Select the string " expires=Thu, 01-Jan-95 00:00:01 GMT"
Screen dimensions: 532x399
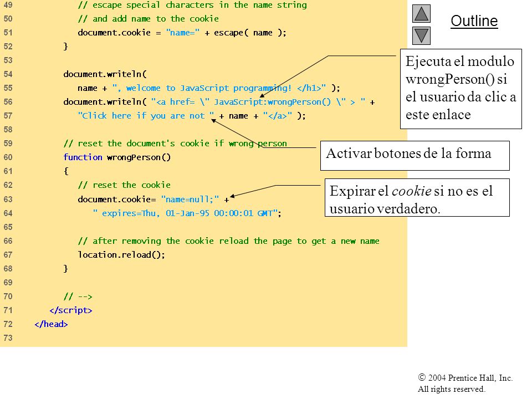(185, 213)
